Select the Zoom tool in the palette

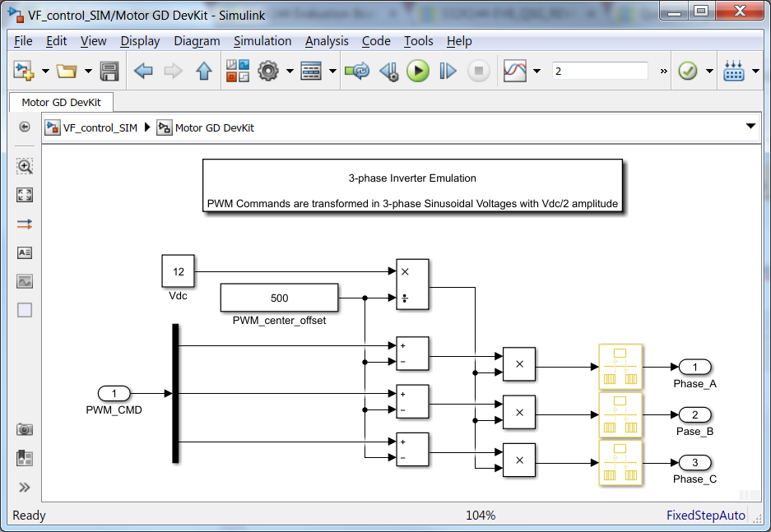point(25,166)
